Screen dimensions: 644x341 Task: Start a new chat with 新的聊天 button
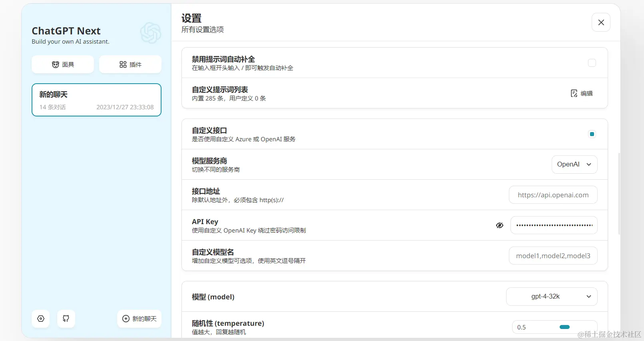click(139, 319)
